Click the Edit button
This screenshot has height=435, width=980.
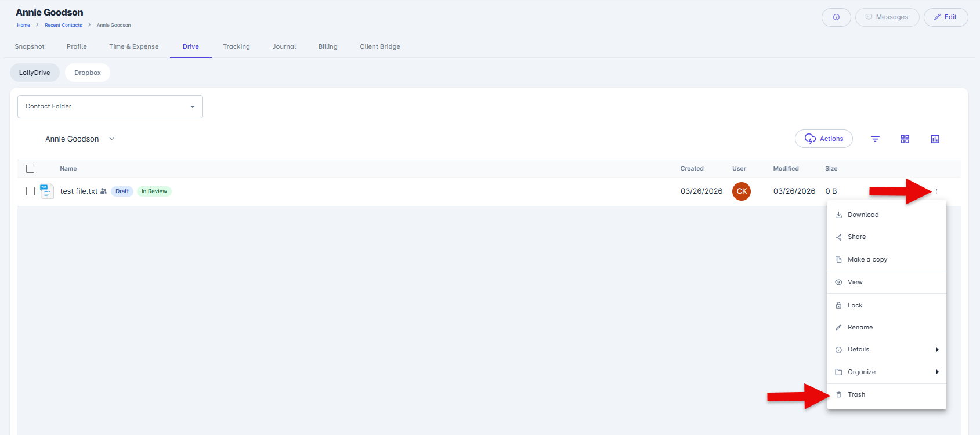click(x=946, y=17)
